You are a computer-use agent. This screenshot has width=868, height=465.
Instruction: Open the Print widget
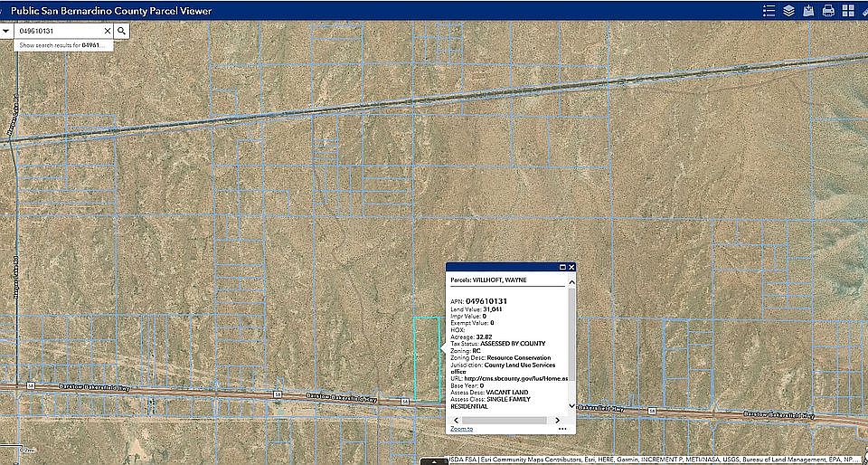point(828,11)
